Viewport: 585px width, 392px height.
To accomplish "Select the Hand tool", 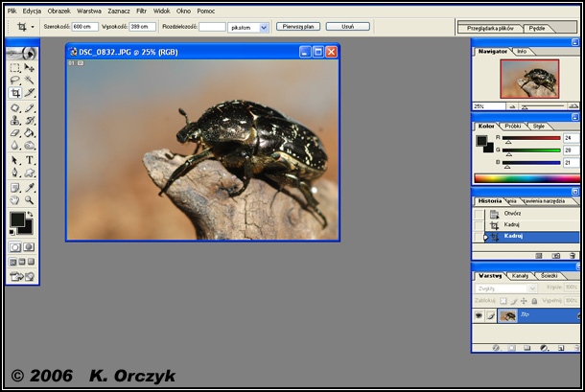I will point(15,200).
